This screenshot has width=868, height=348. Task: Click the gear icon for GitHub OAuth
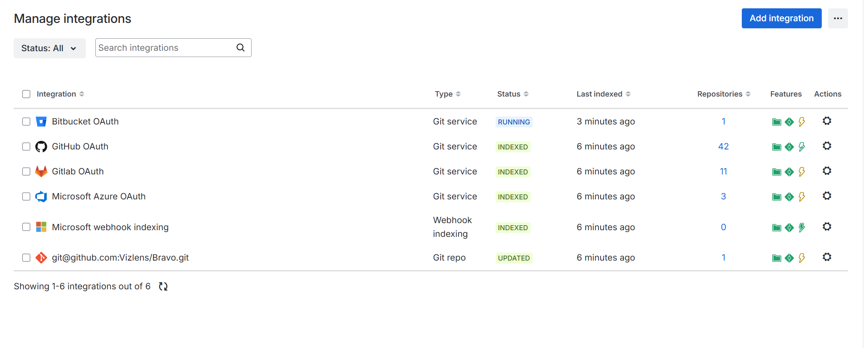click(827, 146)
